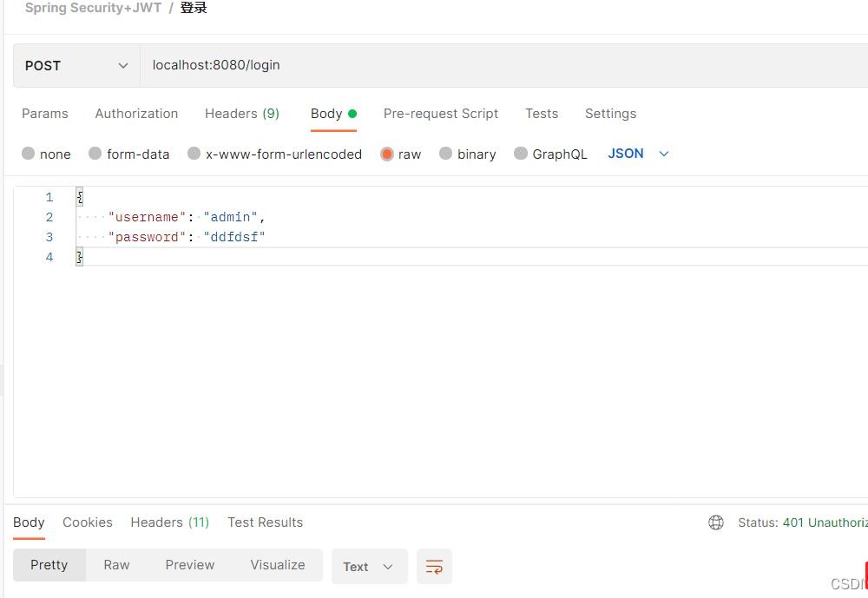Select the form-data radio option
Image resolution: width=868 pixels, height=598 pixels.
pyautogui.click(x=95, y=154)
